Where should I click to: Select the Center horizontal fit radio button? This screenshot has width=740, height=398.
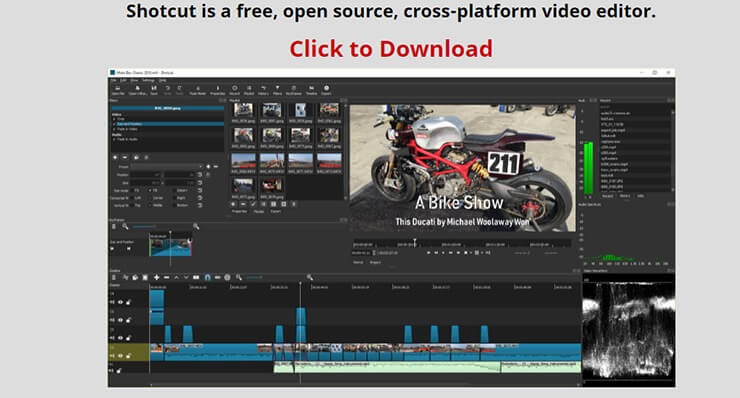(151, 198)
